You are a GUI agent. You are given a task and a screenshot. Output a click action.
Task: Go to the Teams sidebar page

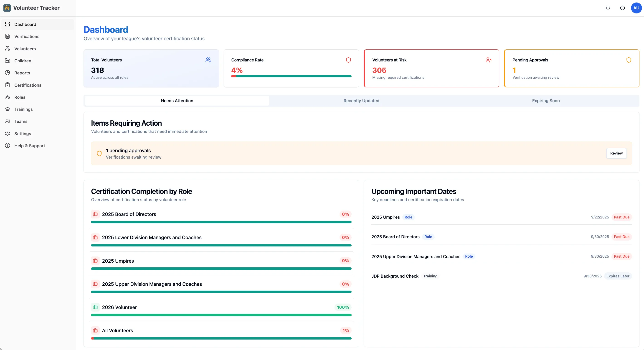point(21,121)
